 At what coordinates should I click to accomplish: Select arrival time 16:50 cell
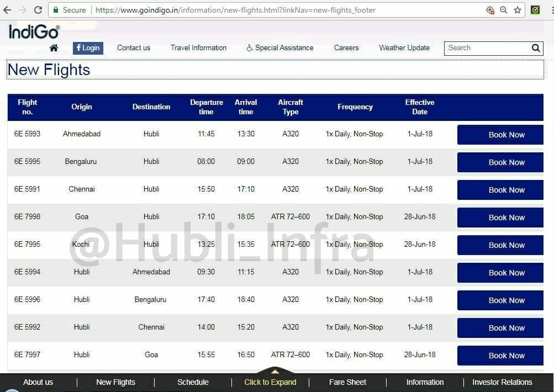click(x=246, y=354)
